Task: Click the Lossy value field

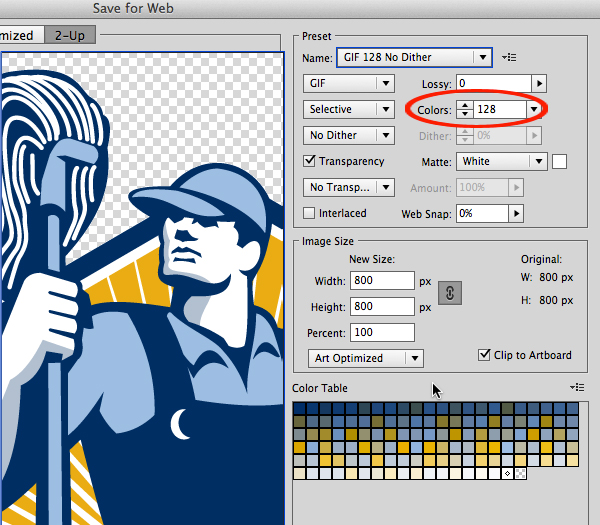Action: pyautogui.click(x=494, y=83)
